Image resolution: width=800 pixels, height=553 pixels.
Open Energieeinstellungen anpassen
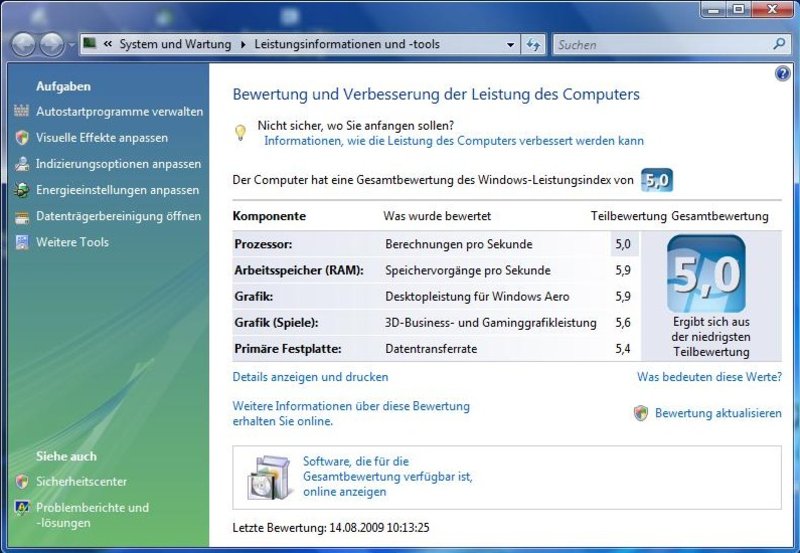(x=117, y=190)
